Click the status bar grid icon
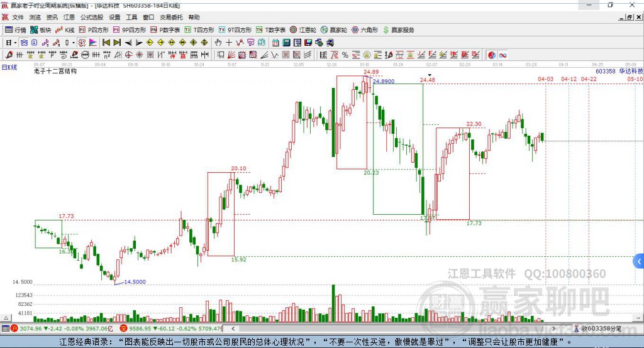 5,329
